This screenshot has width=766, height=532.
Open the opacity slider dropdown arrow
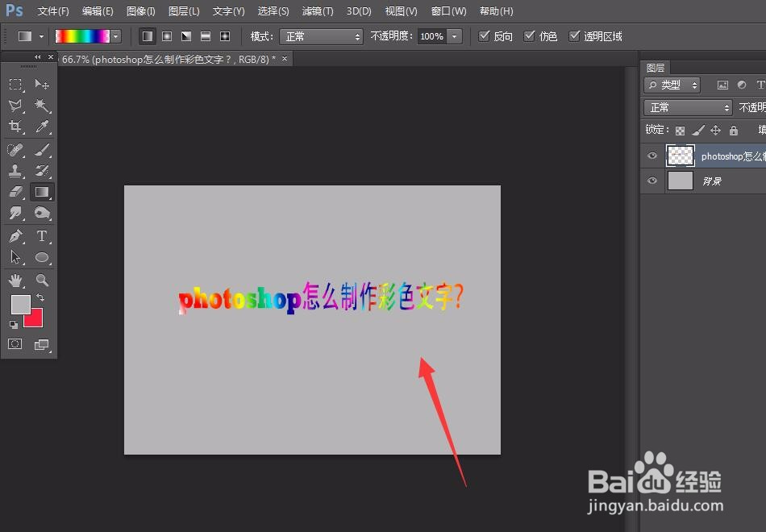click(454, 36)
